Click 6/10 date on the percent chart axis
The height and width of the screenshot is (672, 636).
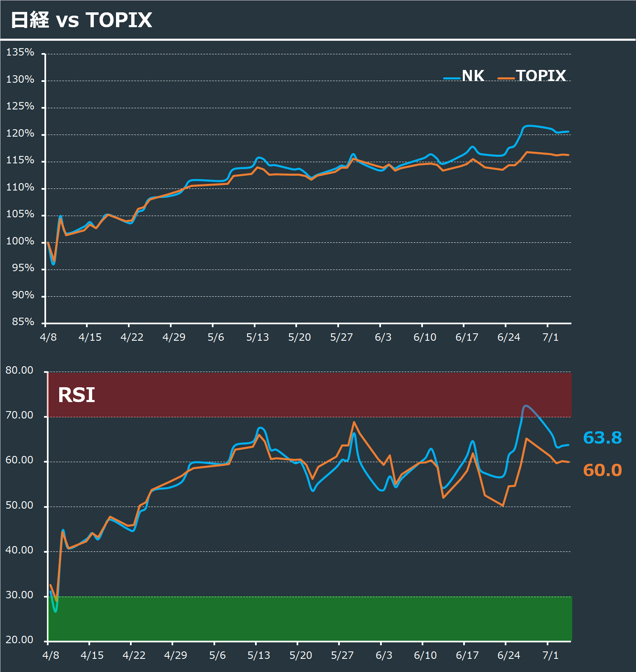pyautogui.click(x=425, y=337)
